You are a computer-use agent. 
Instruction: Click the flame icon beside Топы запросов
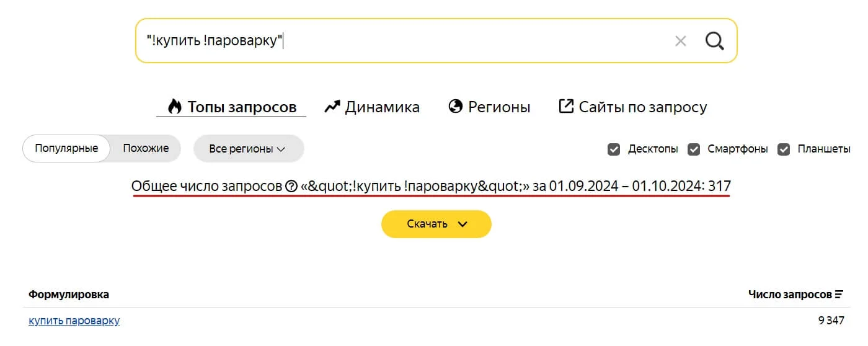coord(175,107)
